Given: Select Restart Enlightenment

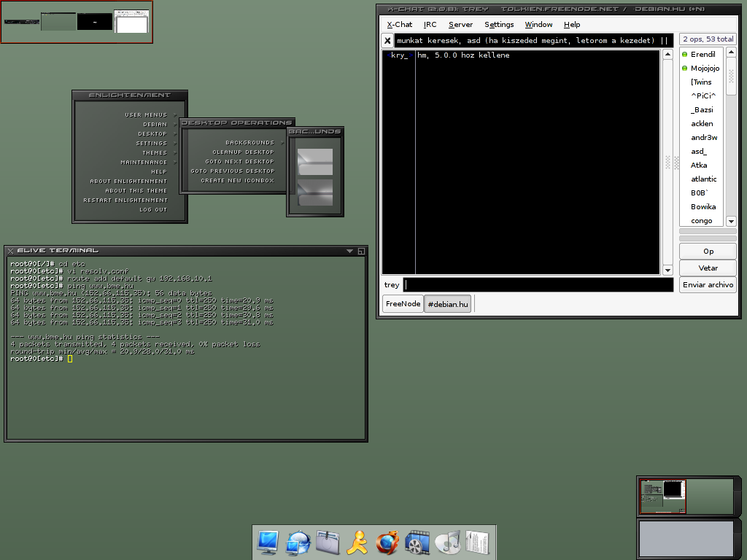Looking at the screenshot, I should (127, 200).
